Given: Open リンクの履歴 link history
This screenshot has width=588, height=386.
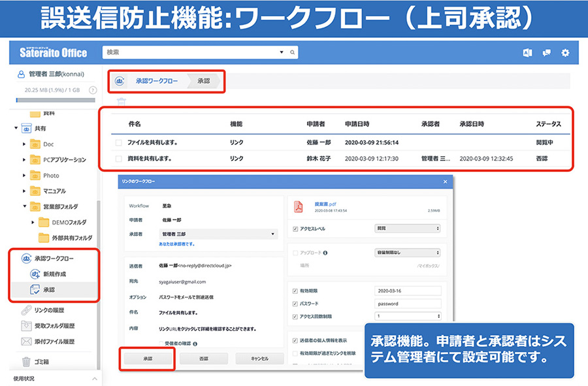Looking at the screenshot, I should (x=49, y=310).
